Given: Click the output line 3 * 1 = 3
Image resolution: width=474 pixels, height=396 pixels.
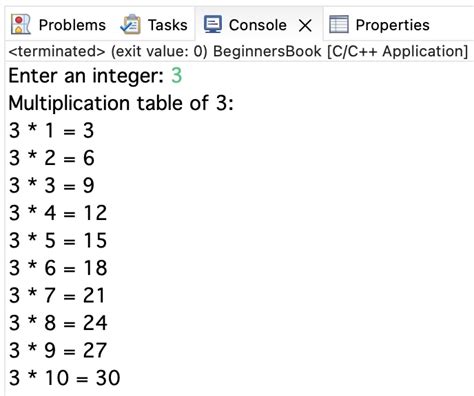Looking at the screenshot, I should [x=51, y=130].
